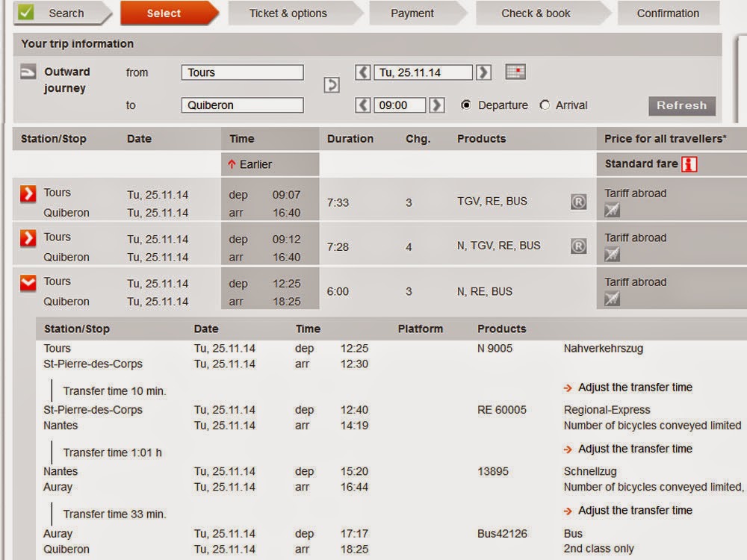Select the Departure radio button
The image size is (747, 560).
click(466, 105)
